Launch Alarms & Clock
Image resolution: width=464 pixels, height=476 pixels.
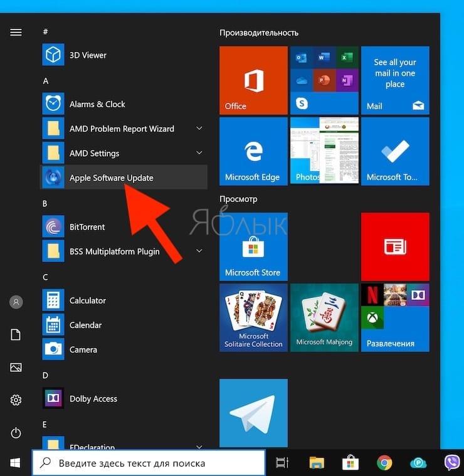click(123, 104)
